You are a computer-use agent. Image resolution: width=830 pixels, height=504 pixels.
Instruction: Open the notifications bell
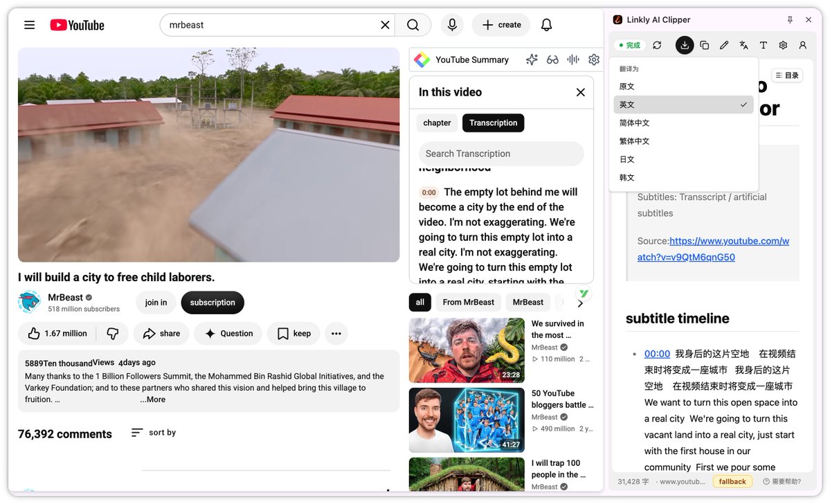pyautogui.click(x=546, y=25)
